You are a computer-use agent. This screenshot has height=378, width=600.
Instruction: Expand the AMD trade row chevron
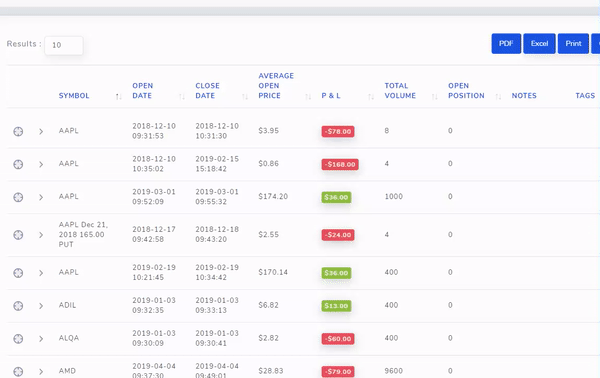(x=41, y=371)
